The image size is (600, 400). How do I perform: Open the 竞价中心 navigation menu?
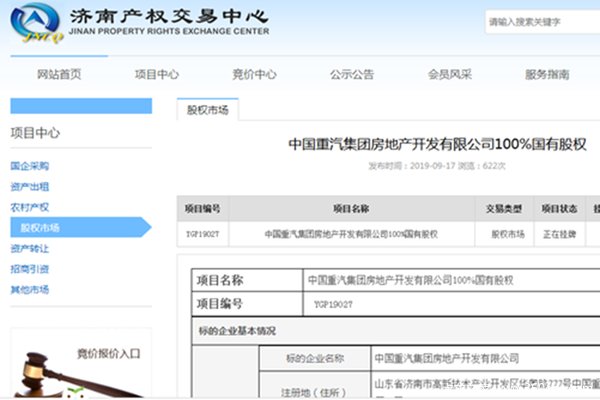click(x=254, y=74)
